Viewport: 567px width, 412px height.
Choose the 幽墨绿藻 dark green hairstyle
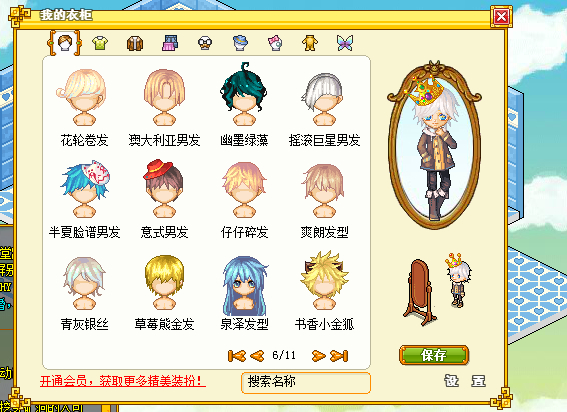pos(244,105)
